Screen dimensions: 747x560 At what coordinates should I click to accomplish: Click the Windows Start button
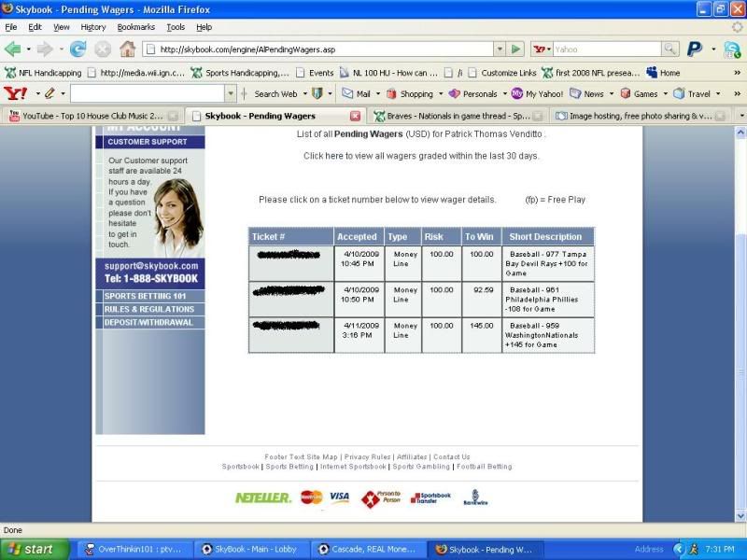point(35,549)
